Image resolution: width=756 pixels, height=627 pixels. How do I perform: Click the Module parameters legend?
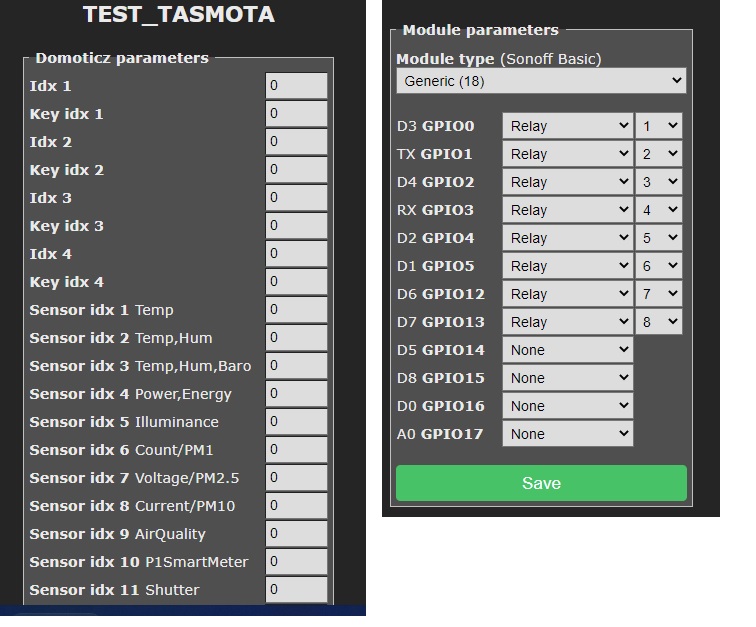[481, 30]
